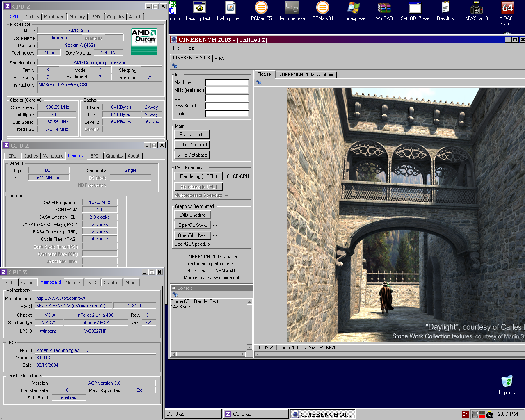Screen dimensions: 525x420
Task: Click the pin icon in Console panel
Action: click(175, 294)
